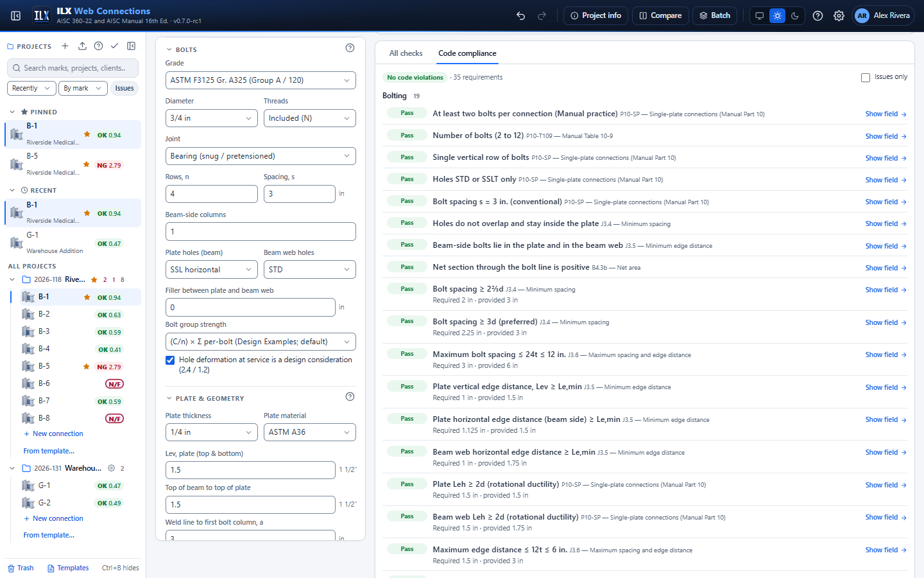Open bolt Diameter dropdown
Image resolution: width=924 pixels, height=578 pixels.
tap(212, 118)
